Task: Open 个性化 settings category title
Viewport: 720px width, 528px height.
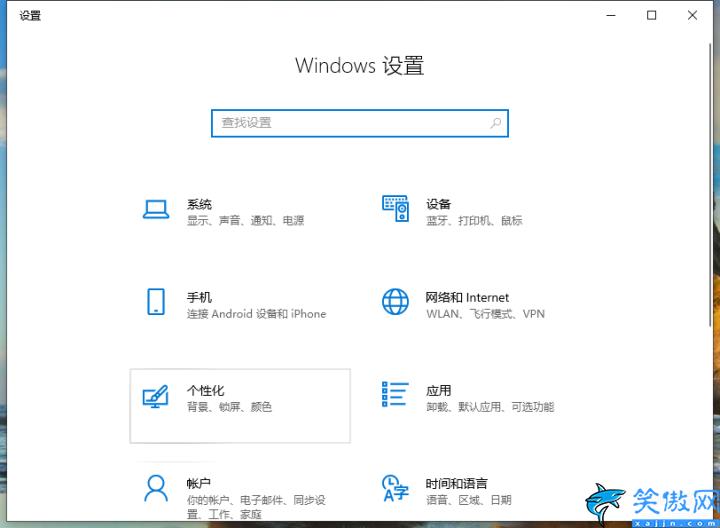Action: (x=205, y=391)
